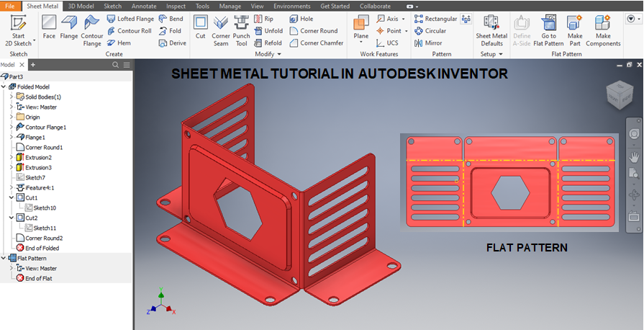Select the Corner Round tool
The width and height of the screenshot is (644, 330).
[314, 31]
